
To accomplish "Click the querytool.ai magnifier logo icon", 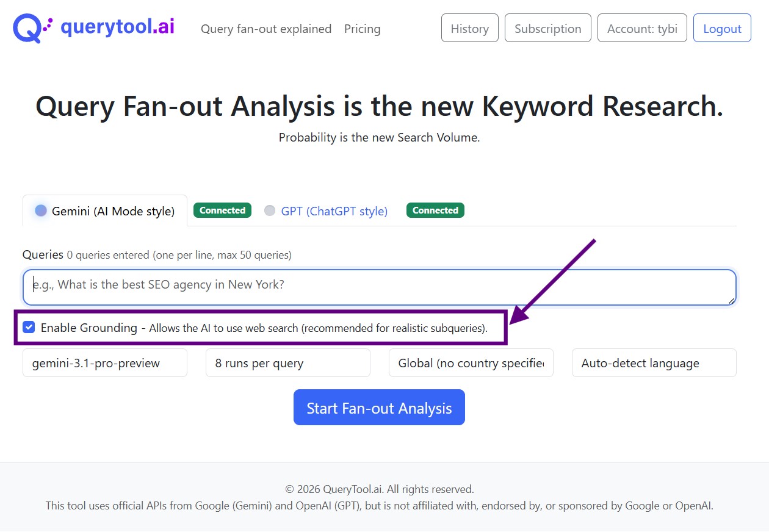I will click(32, 28).
